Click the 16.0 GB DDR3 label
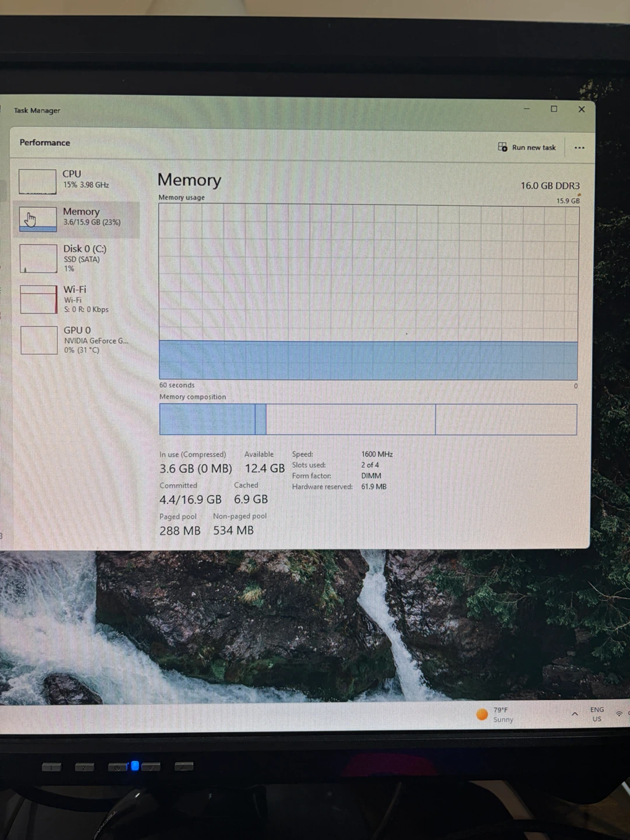The image size is (630, 840). pyautogui.click(x=550, y=185)
